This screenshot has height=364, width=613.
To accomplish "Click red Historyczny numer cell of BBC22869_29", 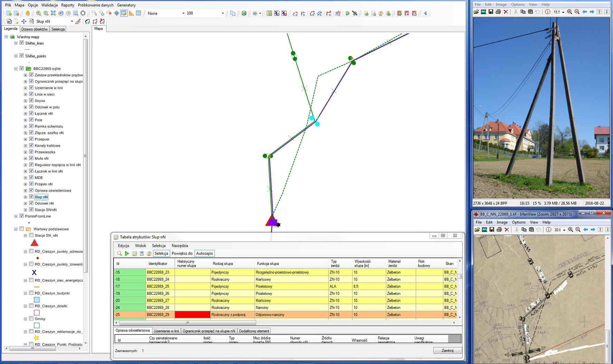I will point(192,315).
